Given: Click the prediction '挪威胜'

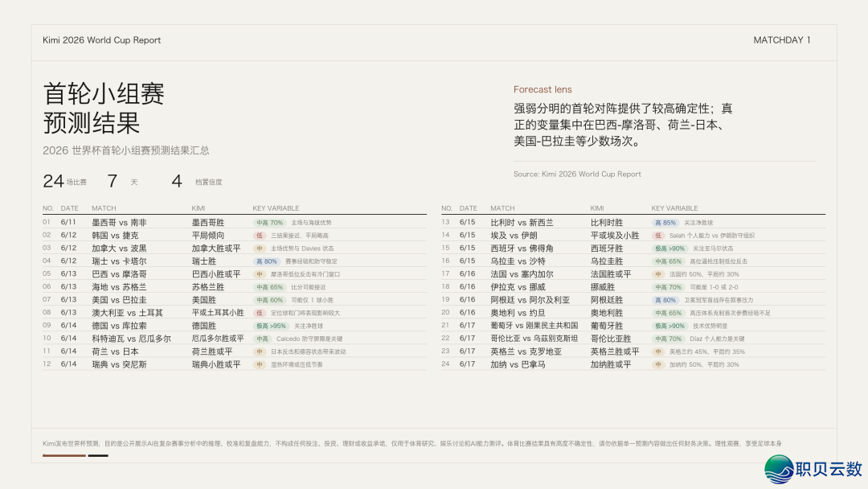Looking at the screenshot, I should click(x=603, y=287).
